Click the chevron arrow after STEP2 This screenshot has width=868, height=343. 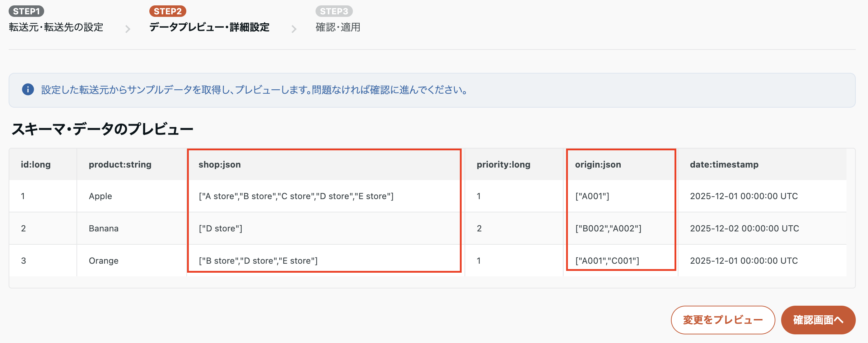(x=294, y=29)
